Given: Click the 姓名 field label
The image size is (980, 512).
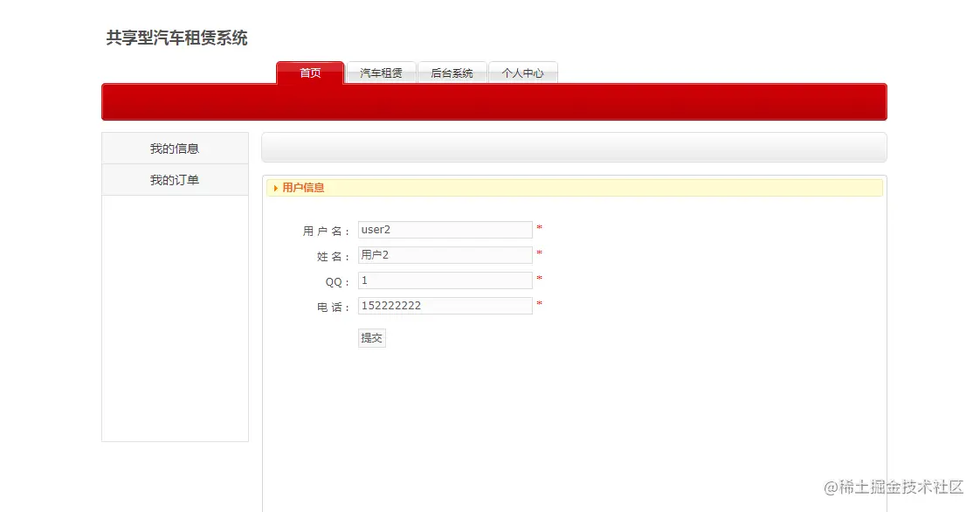Looking at the screenshot, I should point(333,256).
